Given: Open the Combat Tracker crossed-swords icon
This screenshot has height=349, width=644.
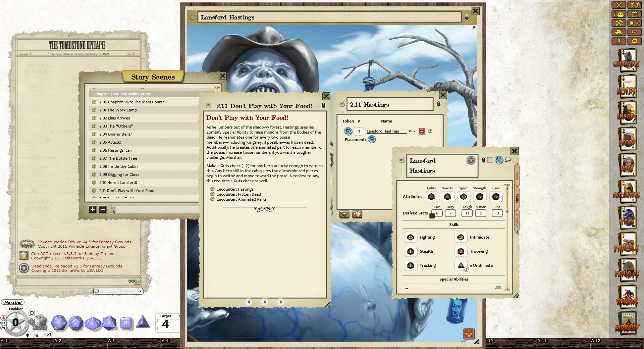Looking at the screenshot, I should tap(619, 5).
